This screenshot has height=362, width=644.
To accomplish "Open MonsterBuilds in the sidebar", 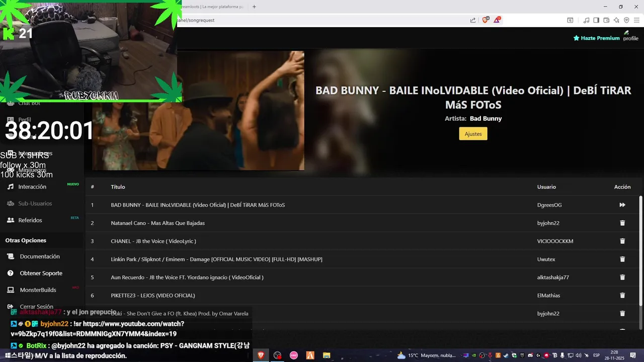I will click(x=38, y=290).
